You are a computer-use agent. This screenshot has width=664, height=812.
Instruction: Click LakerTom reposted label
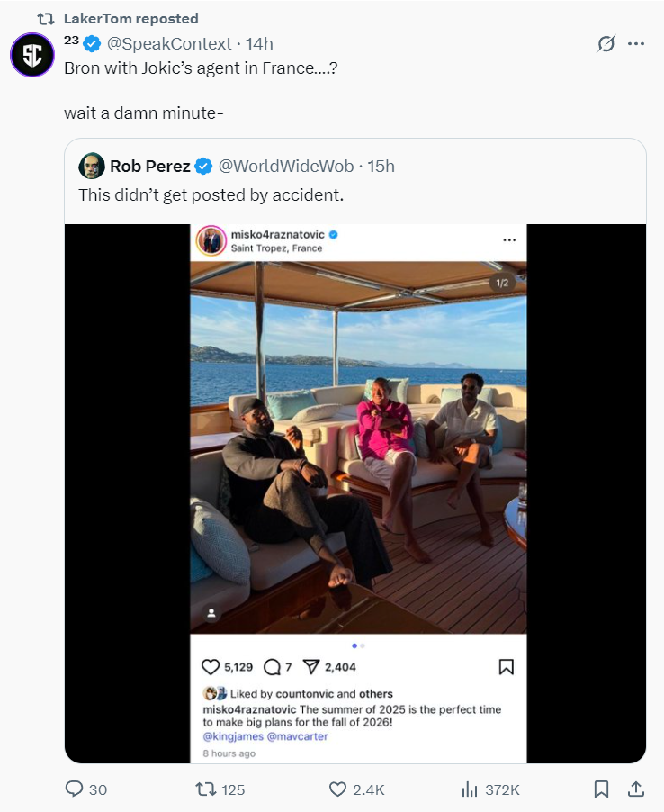click(x=131, y=19)
